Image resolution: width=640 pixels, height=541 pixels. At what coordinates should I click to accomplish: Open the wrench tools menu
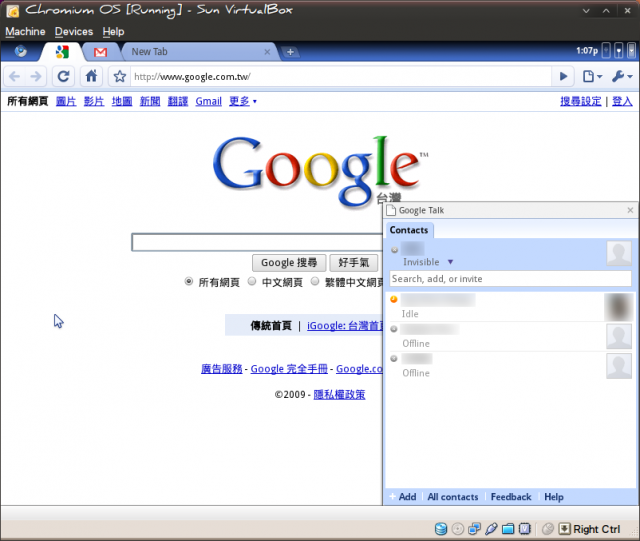[x=622, y=76]
